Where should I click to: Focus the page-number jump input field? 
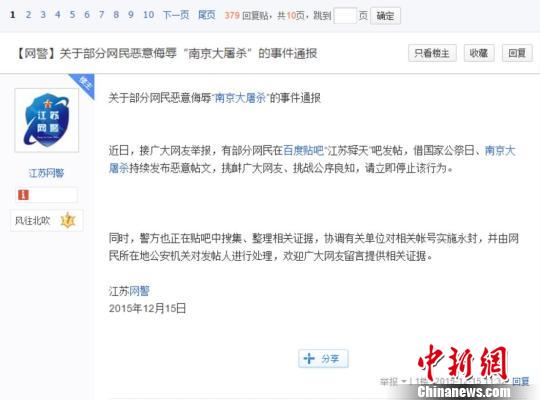[x=345, y=16]
